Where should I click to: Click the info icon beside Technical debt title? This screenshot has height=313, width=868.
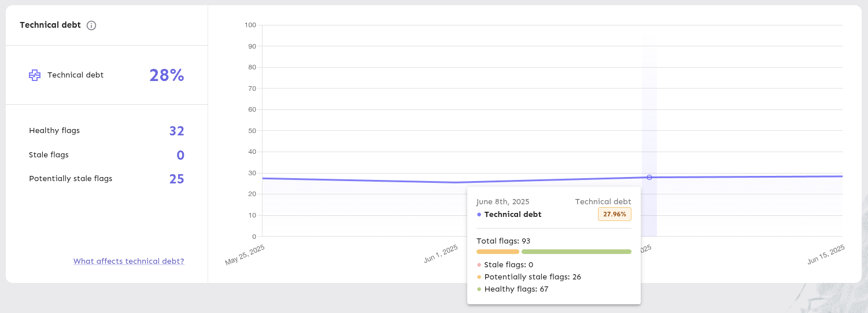(91, 25)
